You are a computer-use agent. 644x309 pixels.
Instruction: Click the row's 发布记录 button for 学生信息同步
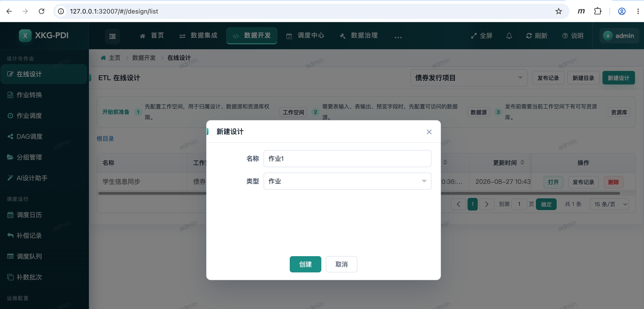tap(583, 182)
